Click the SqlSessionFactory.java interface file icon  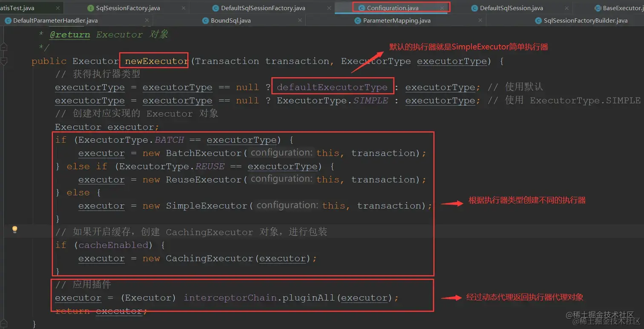[90, 8]
